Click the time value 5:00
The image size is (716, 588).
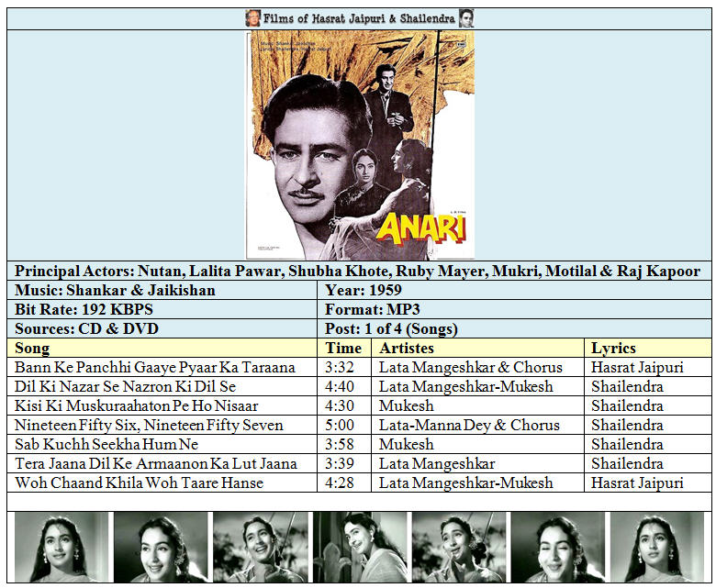tap(340, 425)
